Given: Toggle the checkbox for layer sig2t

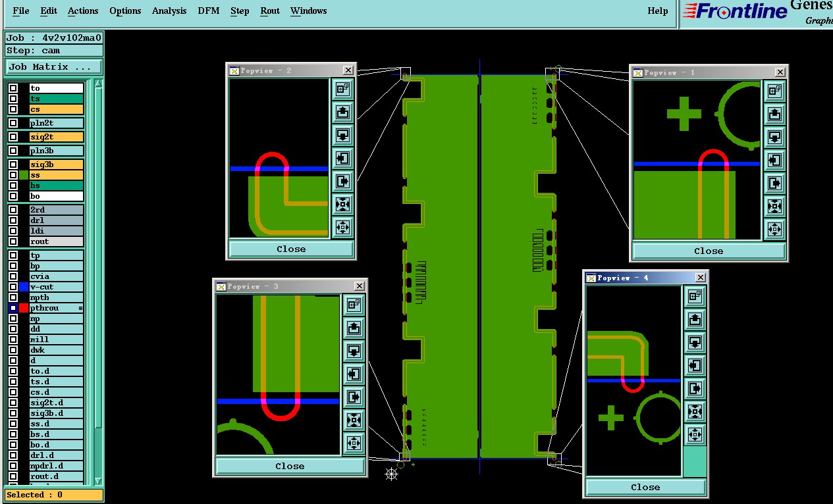Looking at the screenshot, I should 13,137.
